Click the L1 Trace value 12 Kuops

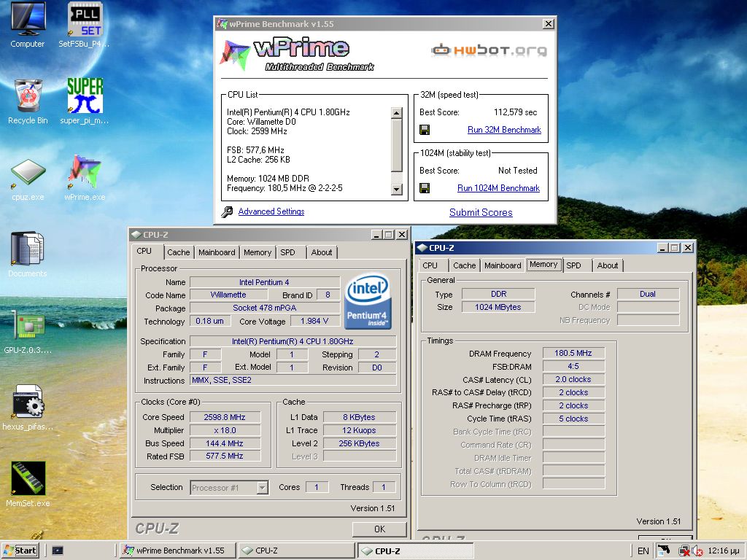tap(359, 430)
